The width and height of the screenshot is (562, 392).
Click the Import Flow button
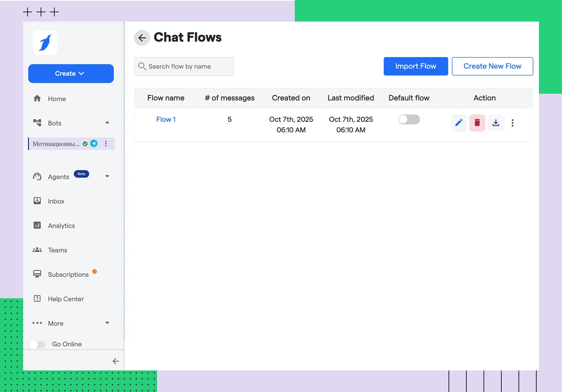coord(415,66)
